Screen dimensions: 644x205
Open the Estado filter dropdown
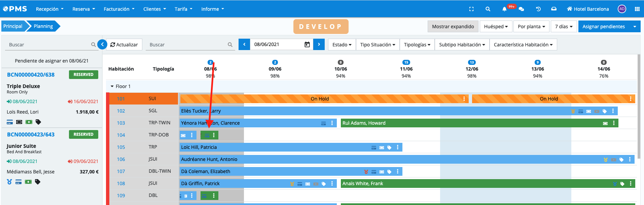click(x=342, y=45)
